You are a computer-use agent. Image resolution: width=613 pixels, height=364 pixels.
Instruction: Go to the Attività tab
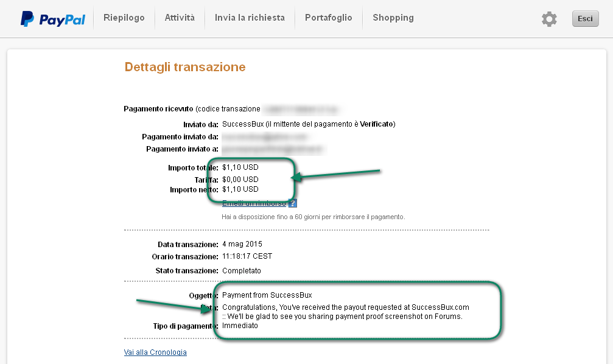pos(180,18)
